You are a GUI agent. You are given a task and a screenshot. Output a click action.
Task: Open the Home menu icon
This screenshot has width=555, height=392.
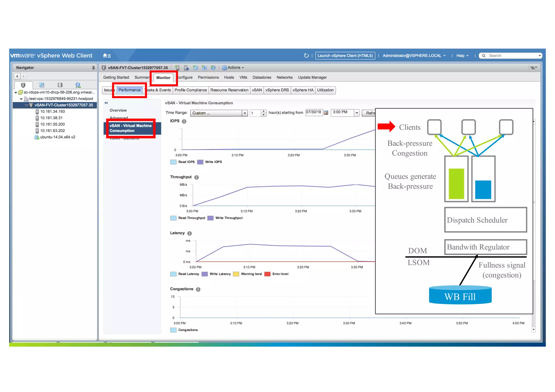coord(107,56)
